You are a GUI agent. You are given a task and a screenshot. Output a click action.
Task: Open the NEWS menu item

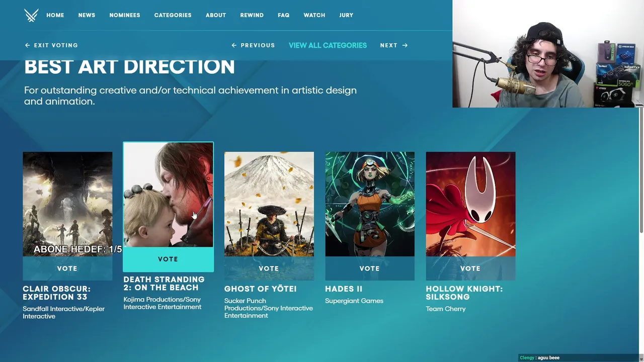click(x=87, y=15)
